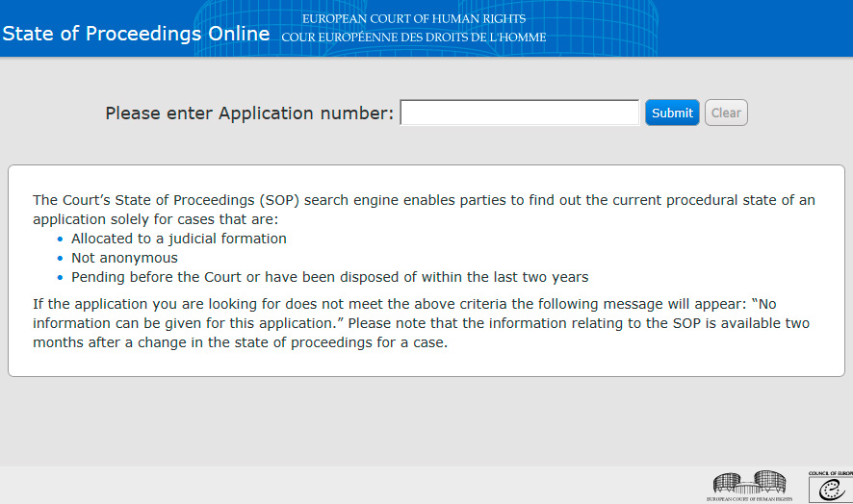The image size is (853, 504).
Task: Select the Not anonymous bullet text
Action: coord(124,258)
